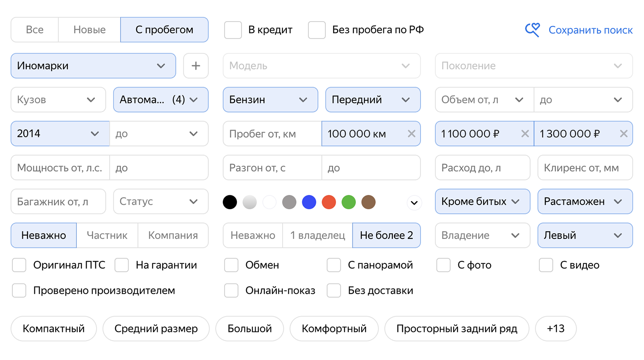Clear the 1 300 000 ₽ maximum price
Image resolution: width=644 pixels, height=360 pixels.
(624, 134)
